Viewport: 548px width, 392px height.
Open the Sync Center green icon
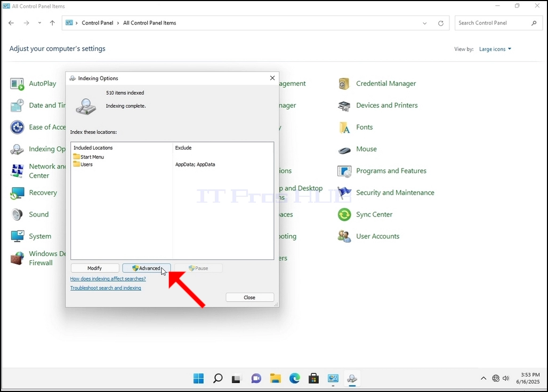(x=344, y=215)
